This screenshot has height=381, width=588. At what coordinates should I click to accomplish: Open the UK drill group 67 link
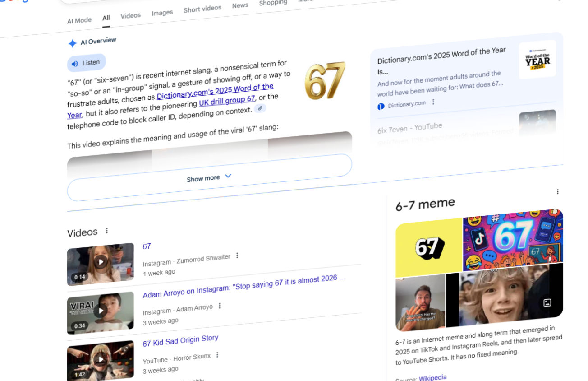pyautogui.click(x=227, y=100)
